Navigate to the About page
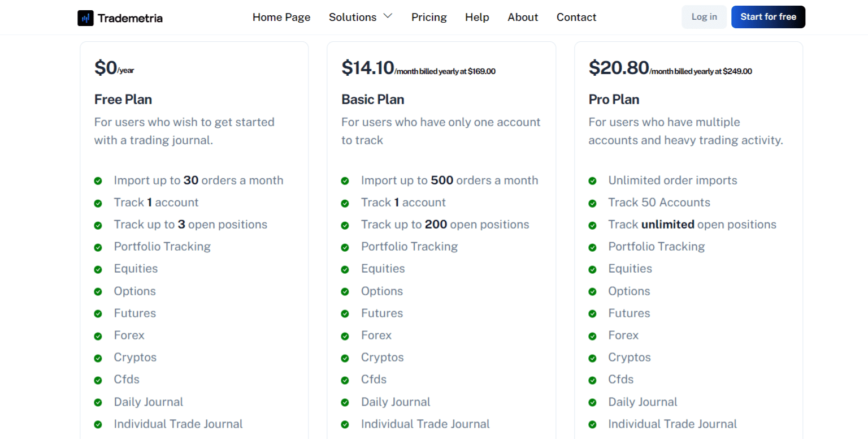This screenshot has width=868, height=439. coord(523,17)
